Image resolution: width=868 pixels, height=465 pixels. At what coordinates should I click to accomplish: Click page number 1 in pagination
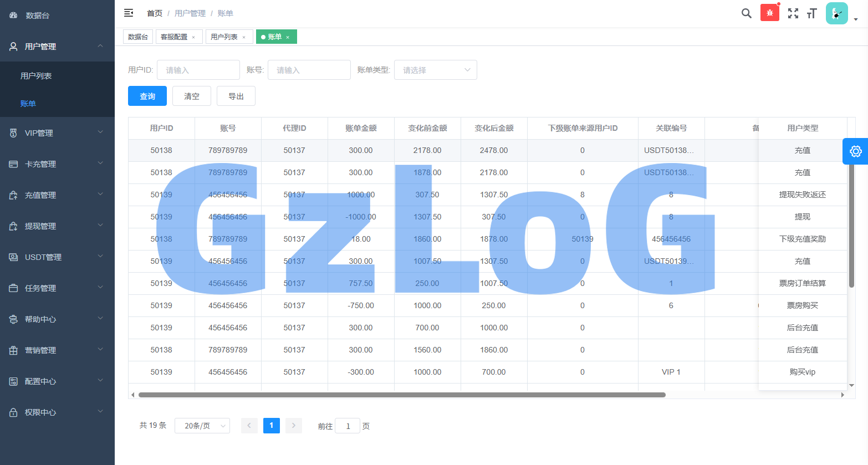pos(271,426)
